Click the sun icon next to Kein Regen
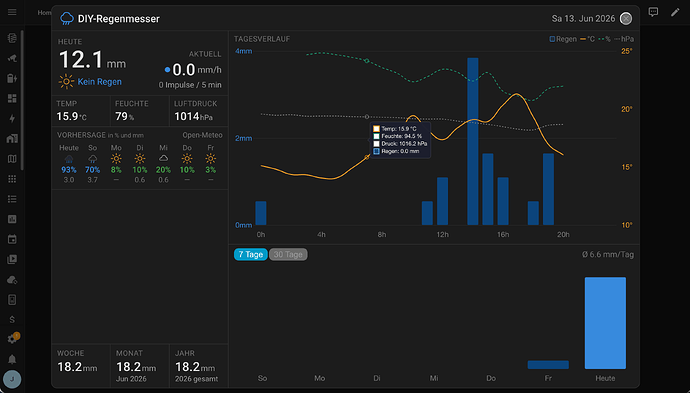690x393 pixels. coord(66,82)
